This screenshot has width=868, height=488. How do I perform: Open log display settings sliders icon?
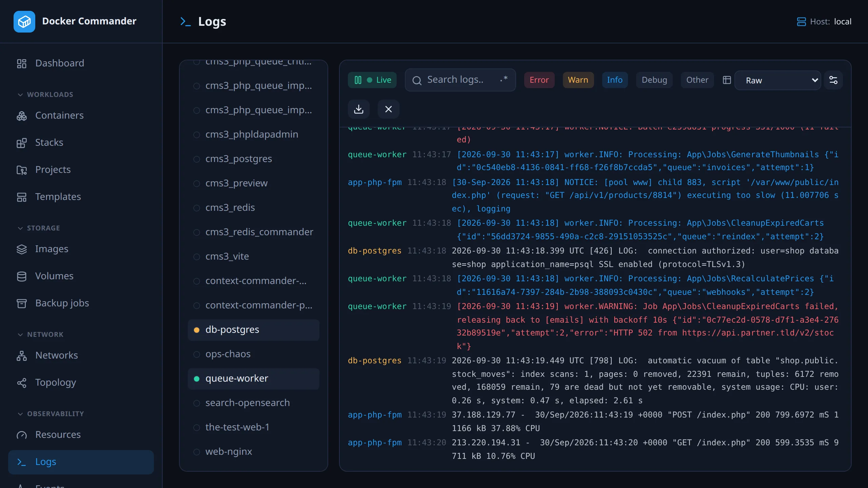coord(833,80)
